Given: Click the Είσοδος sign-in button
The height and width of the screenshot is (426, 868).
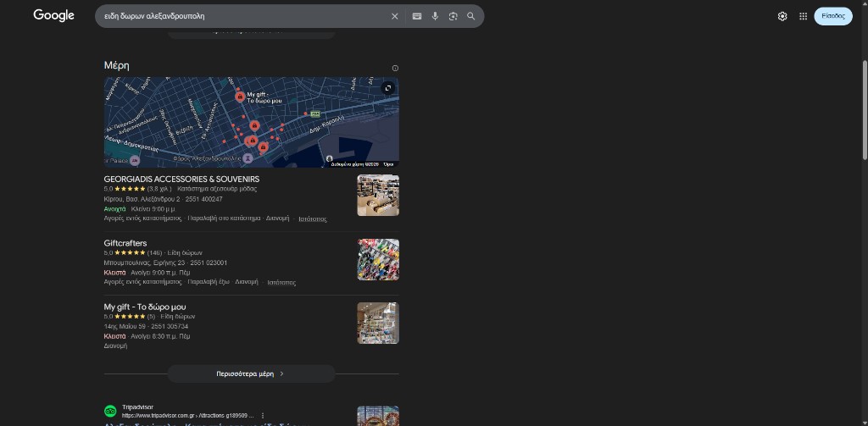Looking at the screenshot, I should point(833,16).
